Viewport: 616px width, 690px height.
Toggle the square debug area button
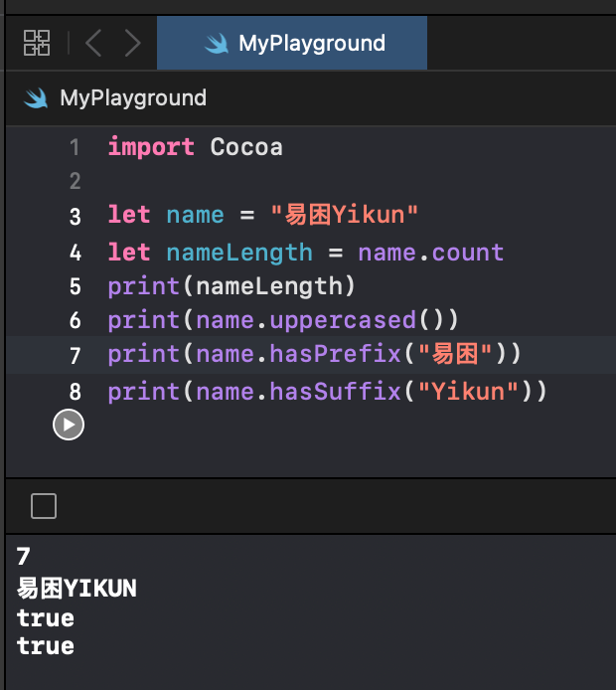point(44,506)
